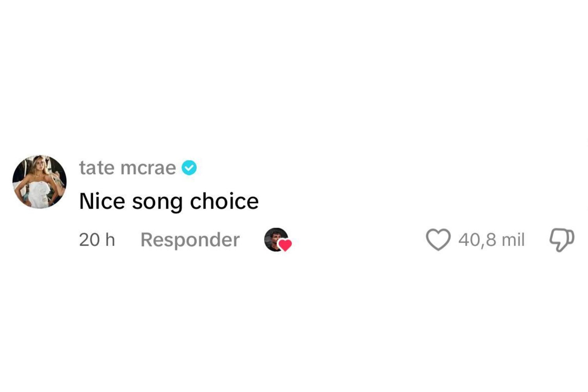Click "tate" in the commenter name
588x392 pixels.
pyautogui.click(x=97, y=168)
